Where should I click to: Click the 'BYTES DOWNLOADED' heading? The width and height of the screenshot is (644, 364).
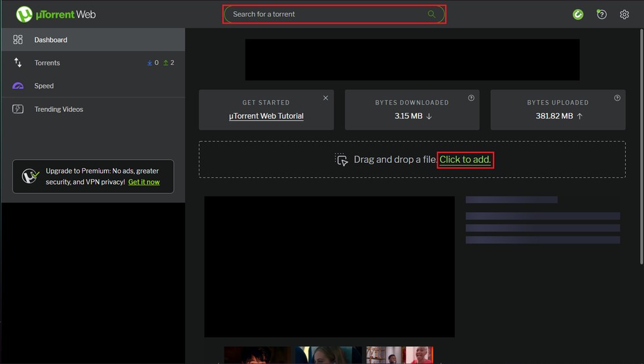pyautogui.click(x=412, y=102)
